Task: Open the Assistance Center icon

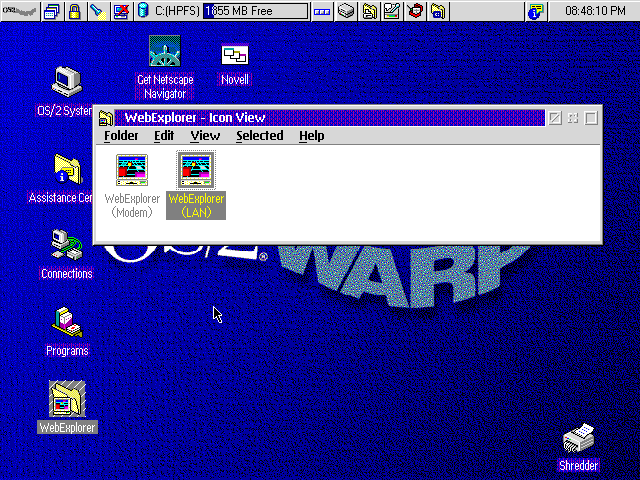Action: 67,168
